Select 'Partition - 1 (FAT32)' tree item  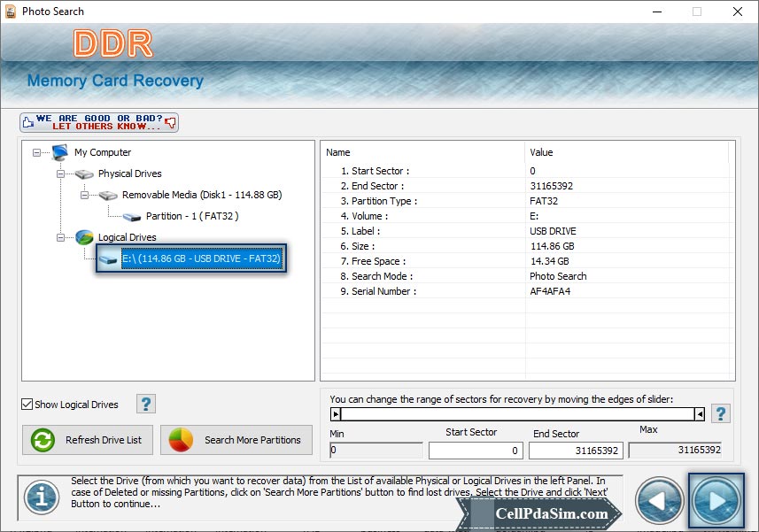pyautogui.click(x=192, y=216)
